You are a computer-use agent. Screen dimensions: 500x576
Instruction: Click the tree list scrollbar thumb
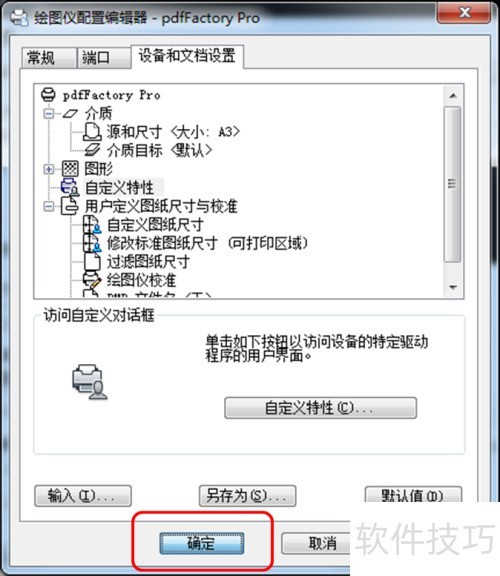pos(453,184)
